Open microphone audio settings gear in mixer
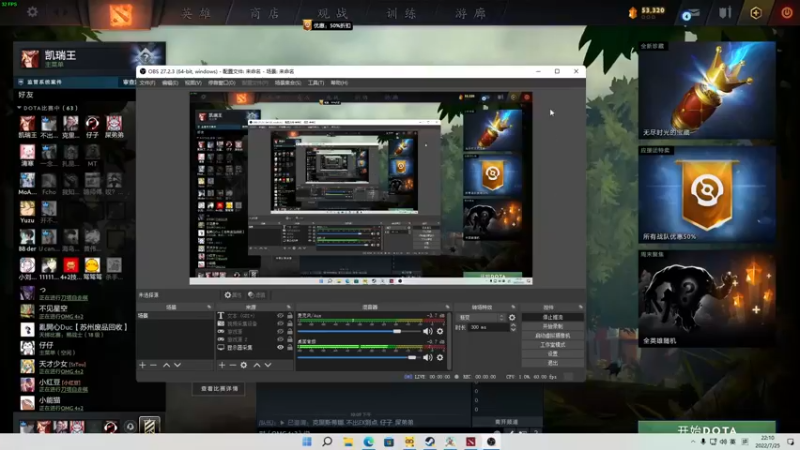 pyautogui.click(x=440, y=331)
